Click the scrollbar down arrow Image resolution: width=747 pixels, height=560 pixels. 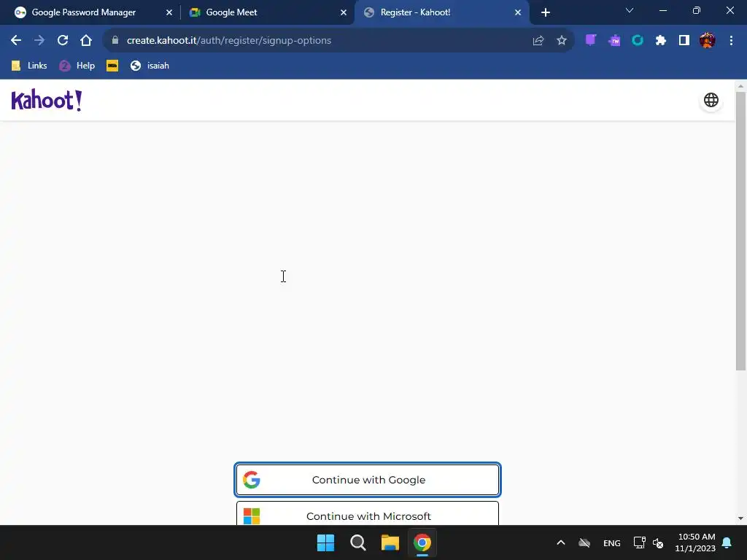(740, 518)
